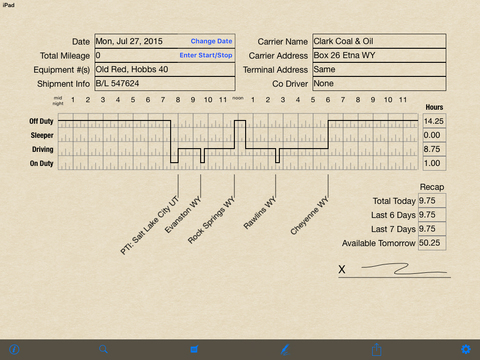Image resolution: width=480 pixels, height=360 pixels.
Task: Edit Shipment Info field B/L 547624
Action: pos(165,83)
